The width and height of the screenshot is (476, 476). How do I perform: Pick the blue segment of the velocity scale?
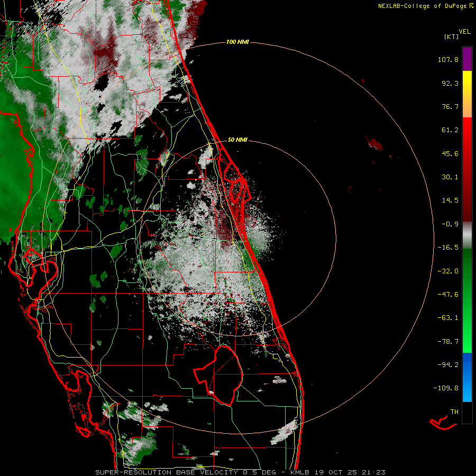point(467,377)
